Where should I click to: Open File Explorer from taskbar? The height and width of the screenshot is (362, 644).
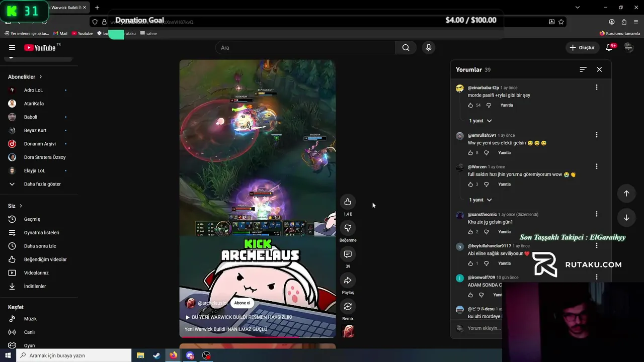(x=140, y=355)
